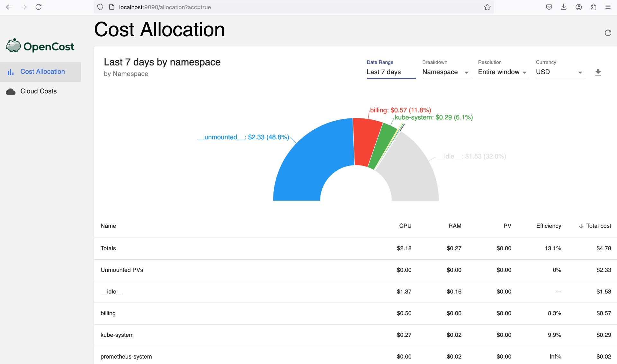Download the CSV report via download icon
Screen dimensions: 617x364
point(598,72)
